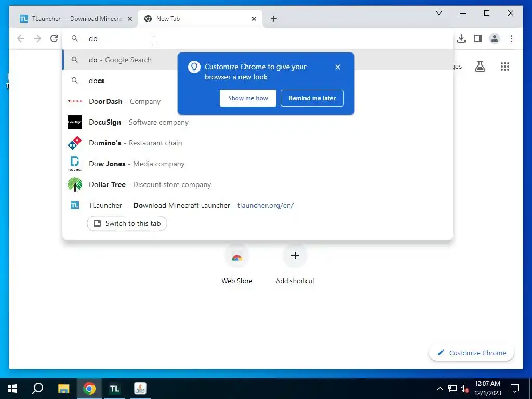
Task: Click Remind me later button
Action: (312, 98)
